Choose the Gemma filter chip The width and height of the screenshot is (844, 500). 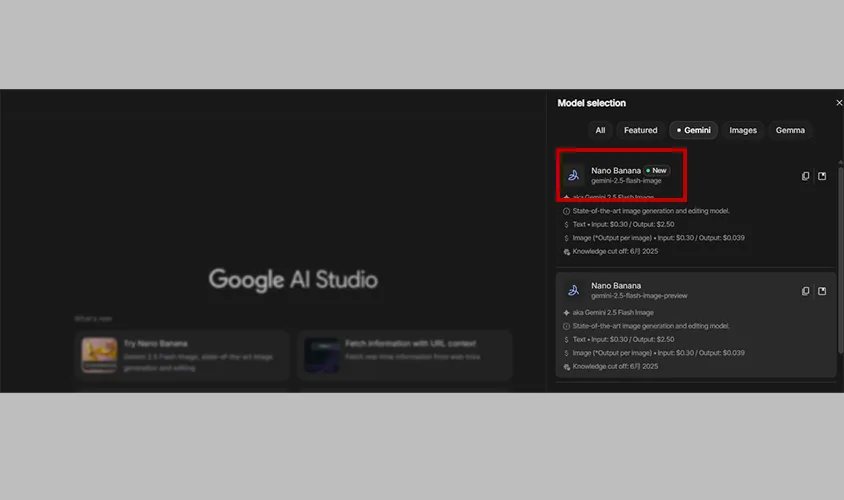(x=790, y=130)
